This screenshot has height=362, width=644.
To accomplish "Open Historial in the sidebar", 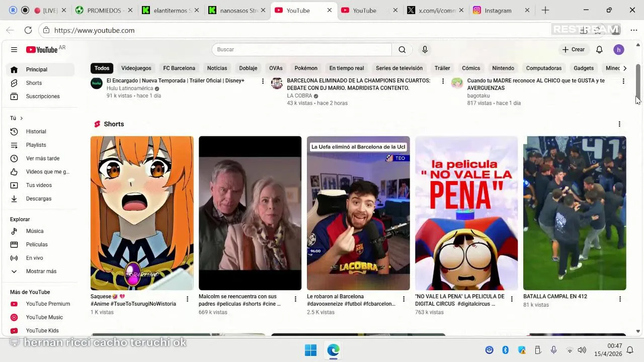I will 40,131.
